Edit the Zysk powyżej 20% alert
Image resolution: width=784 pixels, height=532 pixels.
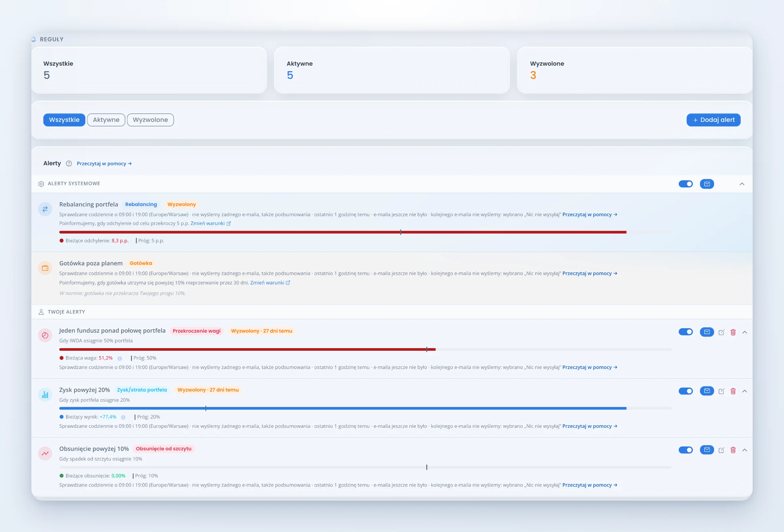[721, 391]
